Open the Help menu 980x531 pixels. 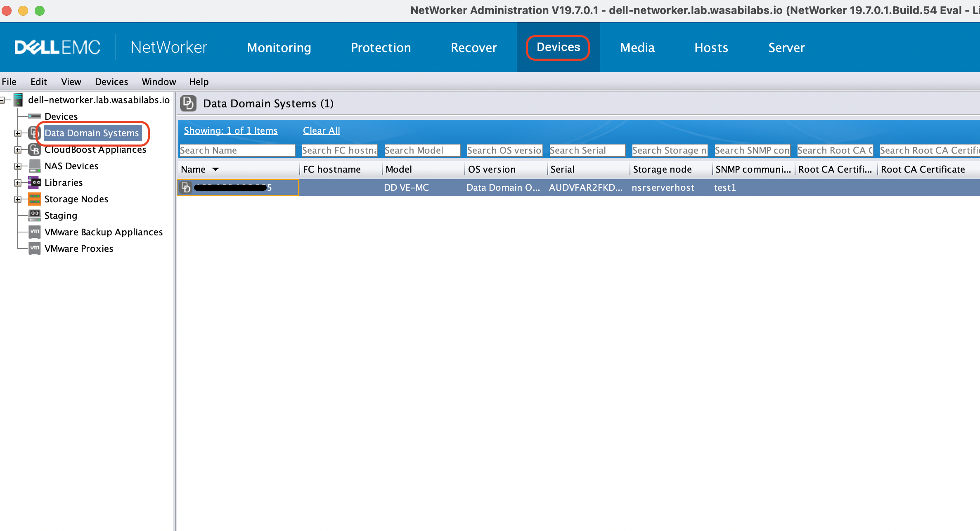(199, 82)
